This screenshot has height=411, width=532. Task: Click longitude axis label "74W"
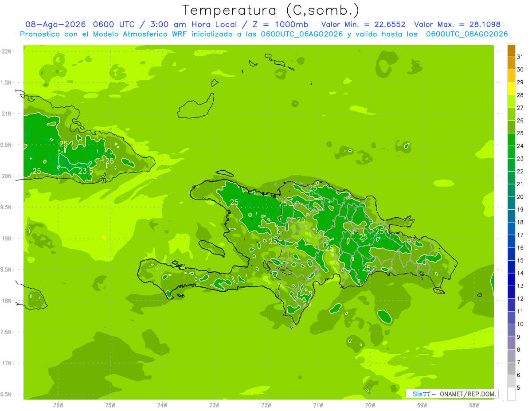[162, 405]
